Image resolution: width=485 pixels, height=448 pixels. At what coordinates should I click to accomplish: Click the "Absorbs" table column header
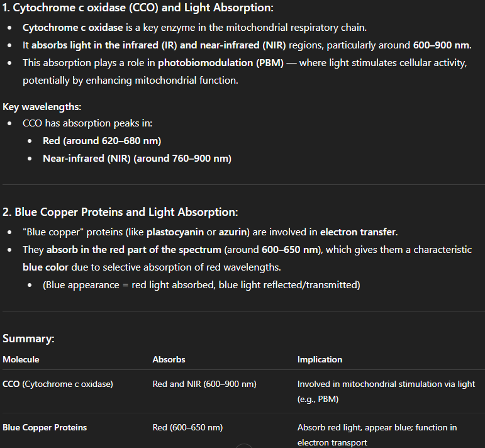pyautogui.click(x=169, y=359)
